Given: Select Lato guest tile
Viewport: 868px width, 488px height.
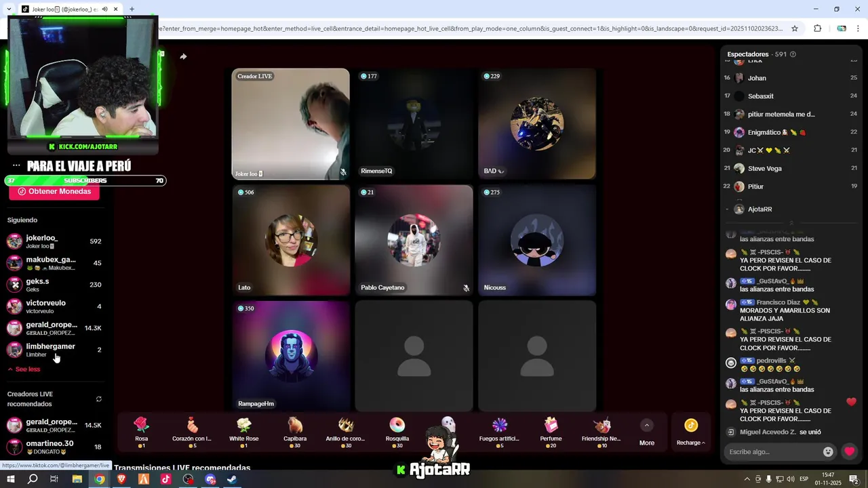Looking at the screenshot, I should (x=291, y=240).
